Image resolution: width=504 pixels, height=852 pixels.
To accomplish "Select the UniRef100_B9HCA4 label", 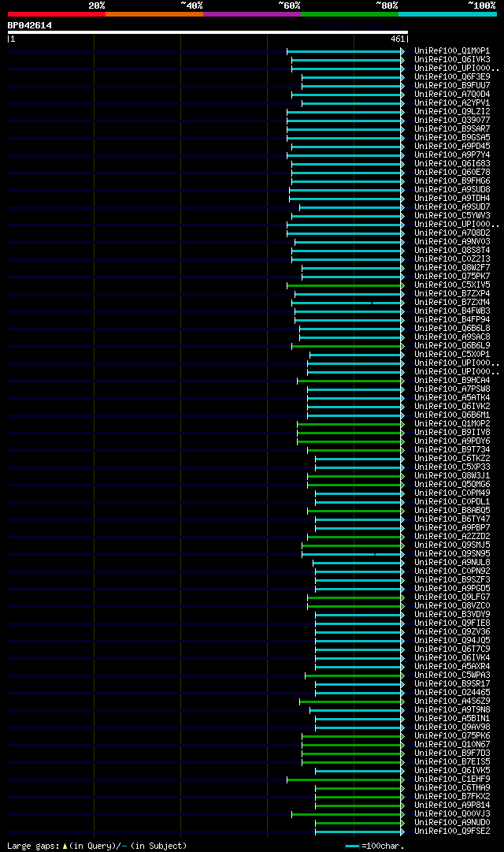I will click(452, 381).
